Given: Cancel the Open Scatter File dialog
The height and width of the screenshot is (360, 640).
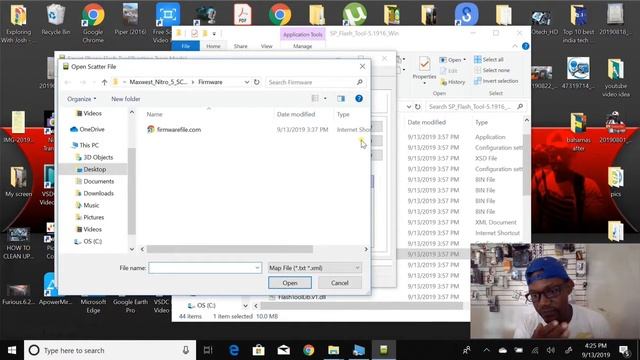Looking at the screenshot, I should (x=340, y=283).
